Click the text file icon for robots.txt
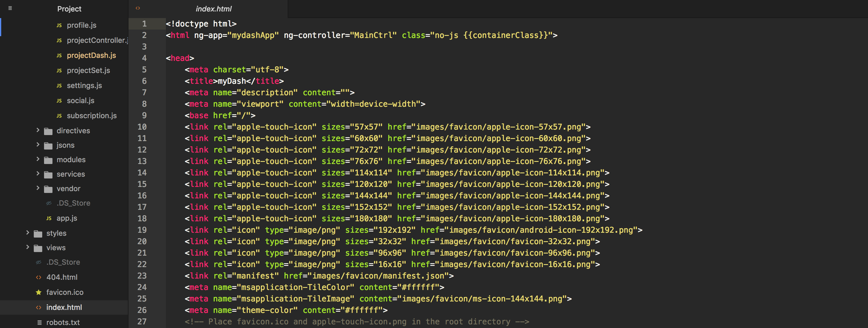The height and width of the screenshot is (328, 868). coord(40,323)
